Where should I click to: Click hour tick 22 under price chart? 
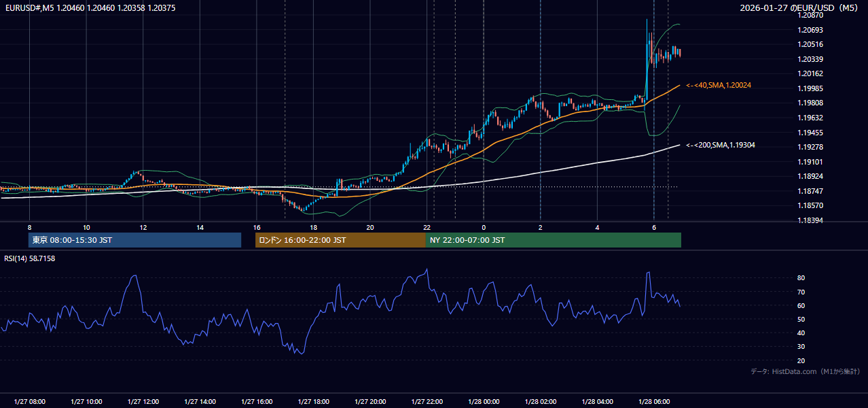click(x=427, y=227)
